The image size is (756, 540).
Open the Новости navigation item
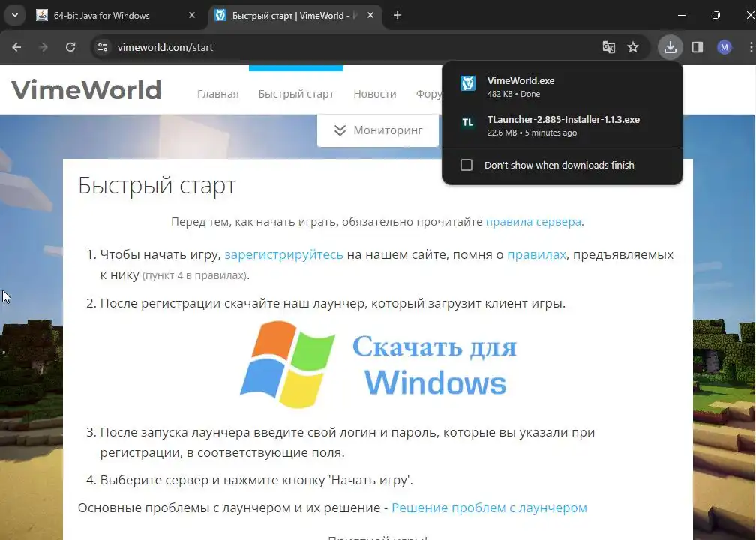(x=375, y=94)
